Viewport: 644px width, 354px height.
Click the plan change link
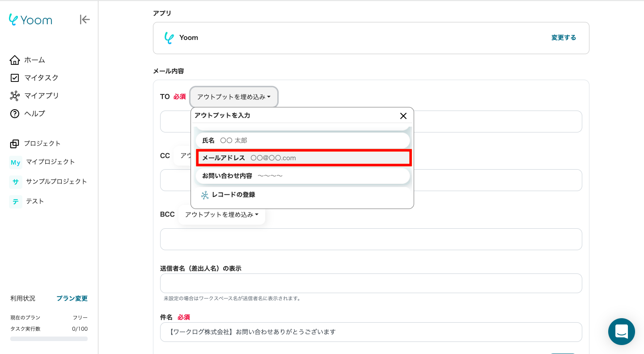[x=72, y=299]
